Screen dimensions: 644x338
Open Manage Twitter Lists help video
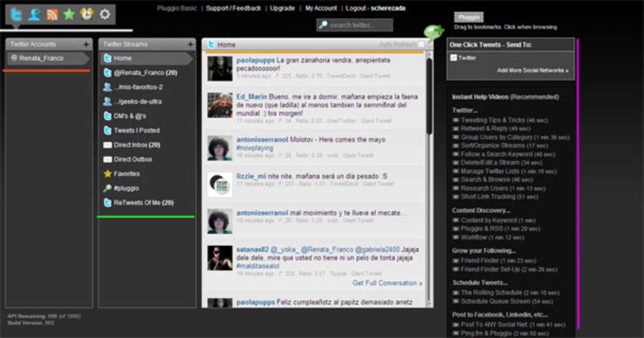pos(509,171)
